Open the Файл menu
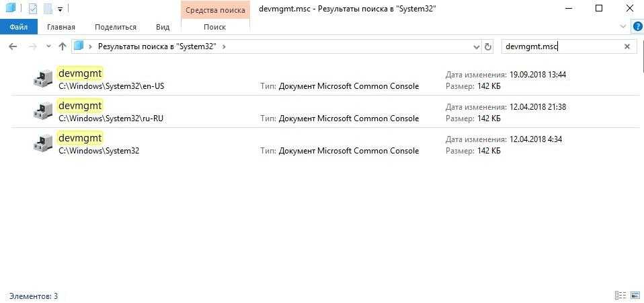Viewport: 644px width, 303px height. click(x=18, y=27)
